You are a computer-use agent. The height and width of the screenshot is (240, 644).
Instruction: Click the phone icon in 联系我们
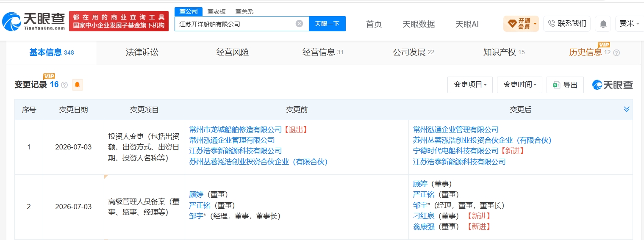tap(551, 24)
